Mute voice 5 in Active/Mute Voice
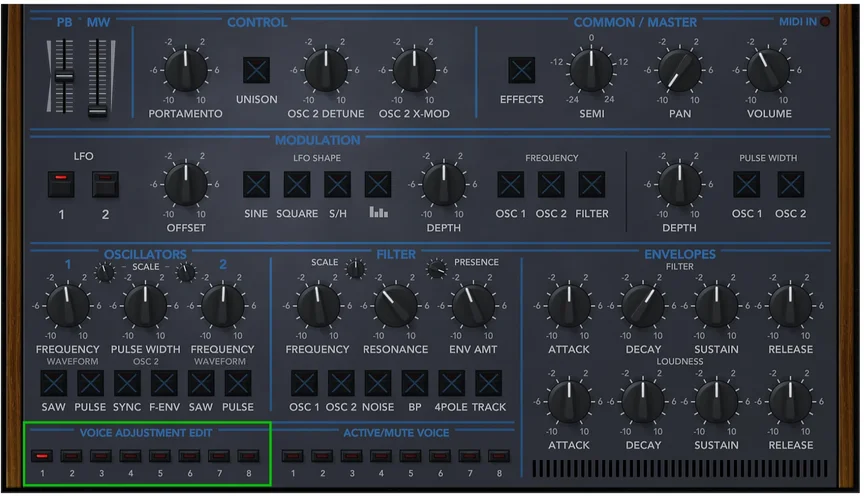 click(410, 456)
